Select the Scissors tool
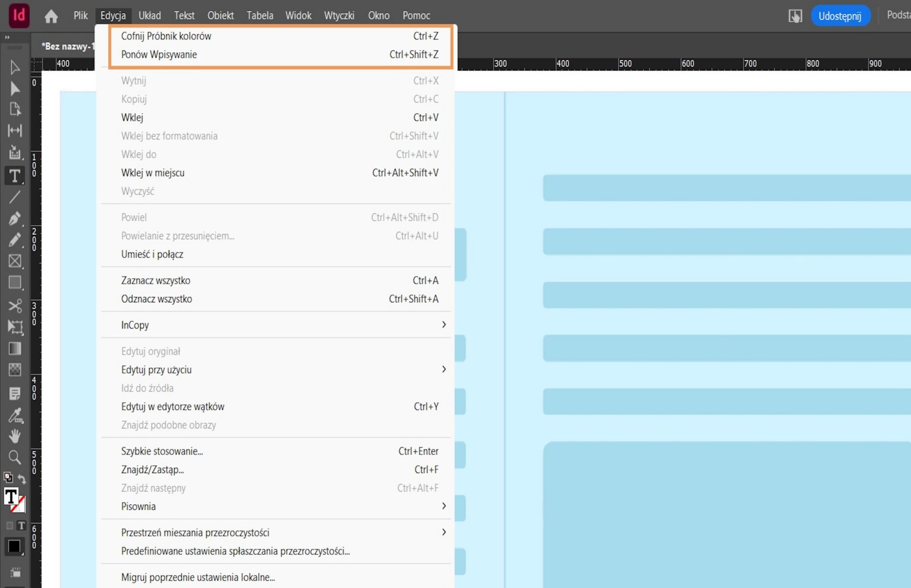The height and width of the screenshot is (588, 911). [15, 305]
